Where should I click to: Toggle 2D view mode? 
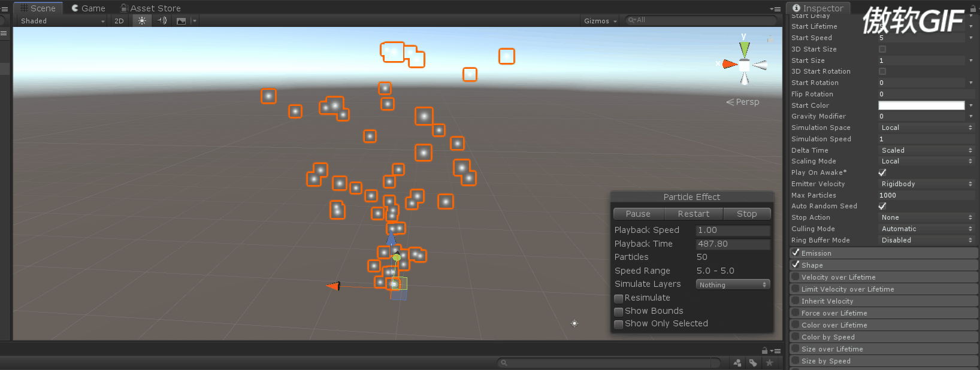tap(119, 20)
